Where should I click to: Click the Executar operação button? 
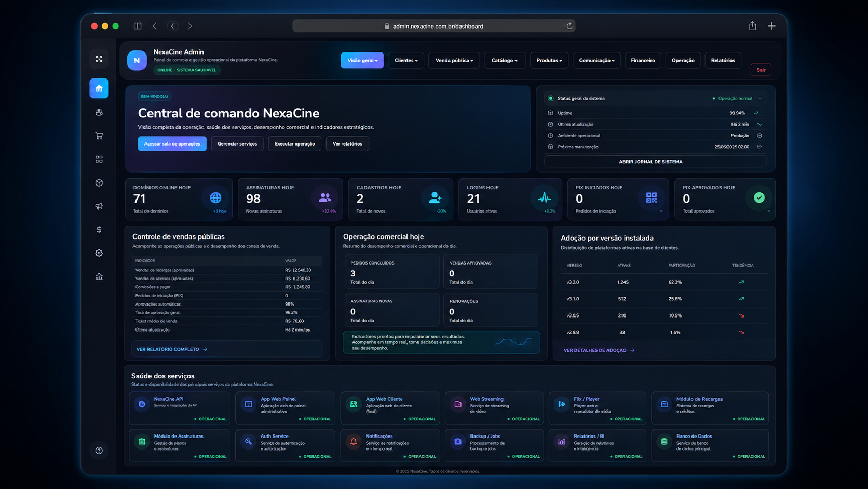point(294,143)
